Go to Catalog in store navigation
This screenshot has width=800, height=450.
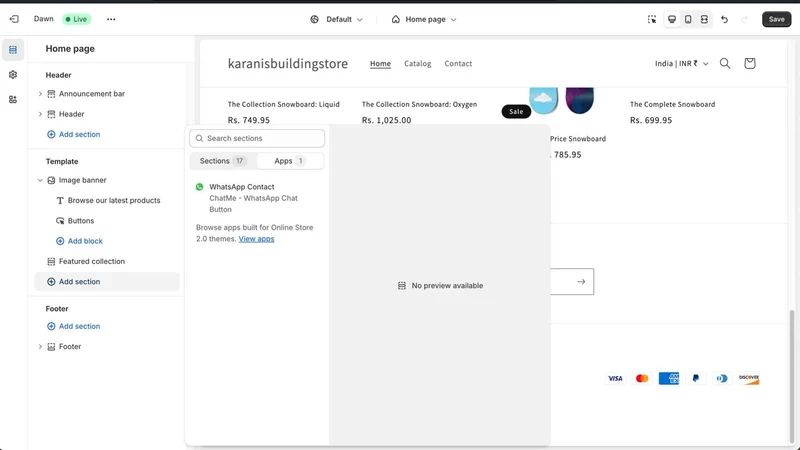pyautogui.click(x=417, y=63)
